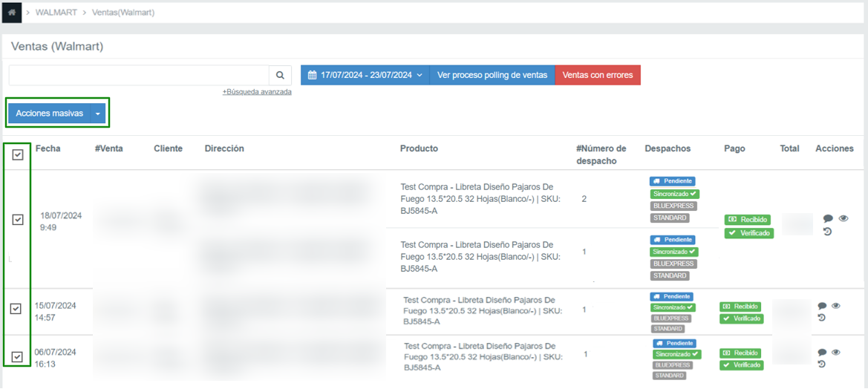Open Ver proceso polling de ventas
Viewport: 868px width, 389px height.
pyautogui.click(x=492, y=75)
